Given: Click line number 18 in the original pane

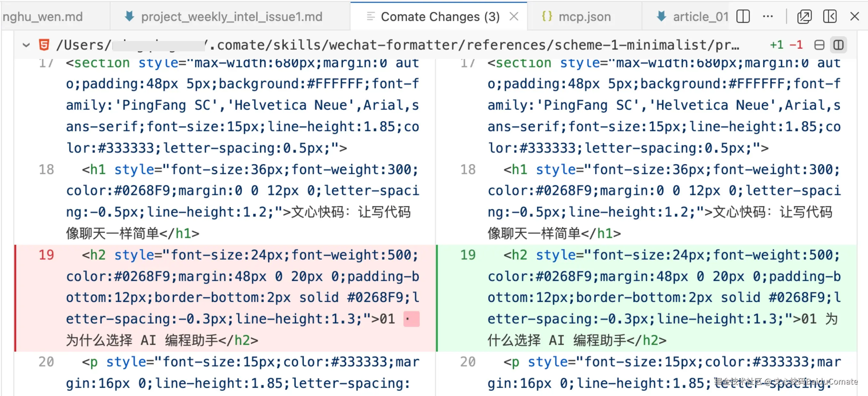Looking at the screenshot, I should 46,169.
